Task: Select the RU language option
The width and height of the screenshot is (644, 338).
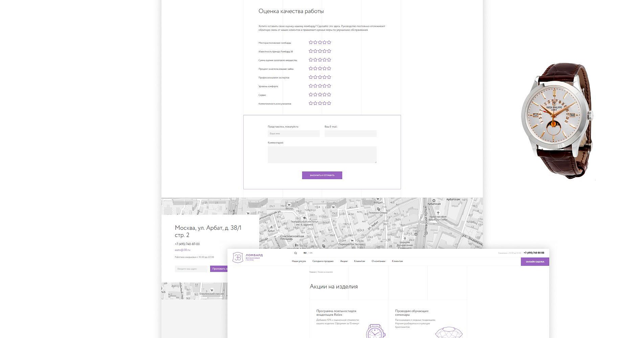Action: point(305,253)
